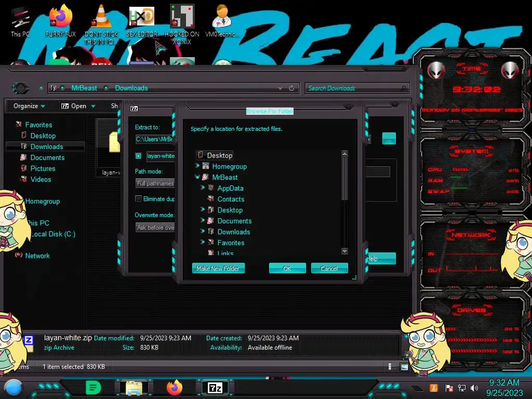Click left alien head on clock widget

click(x=436, y=71)
